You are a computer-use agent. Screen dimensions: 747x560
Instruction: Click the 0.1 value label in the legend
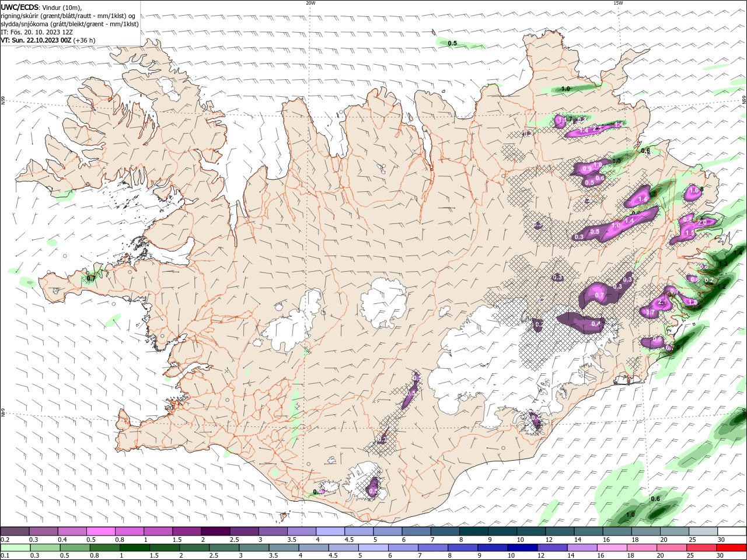point(5,555)
